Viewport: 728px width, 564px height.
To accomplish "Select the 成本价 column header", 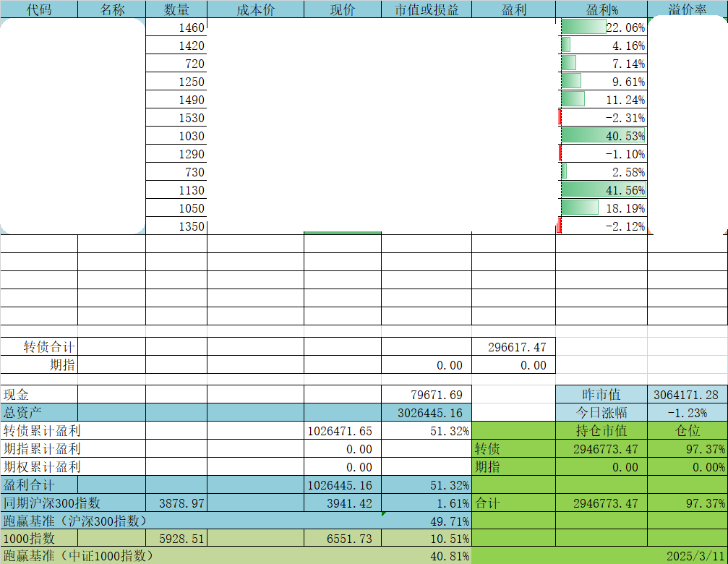I will [x=256, y=9].
